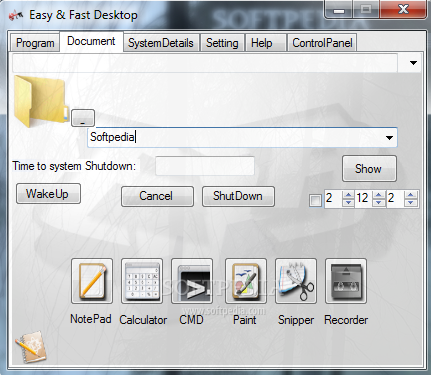Launch the Snipper scissors icon
Screen dimensions: 431x375
(x=296, y=281)
